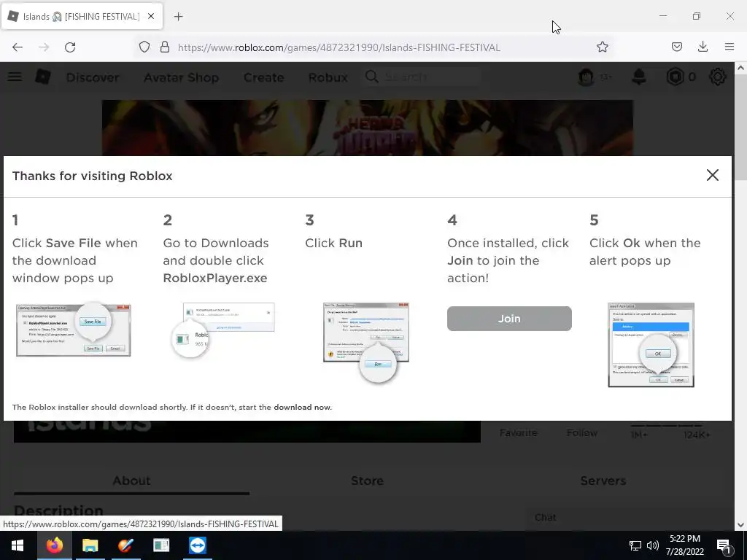Close the Thanks for visiting Roblox dialog
The image size is (747, 560).
712,175
